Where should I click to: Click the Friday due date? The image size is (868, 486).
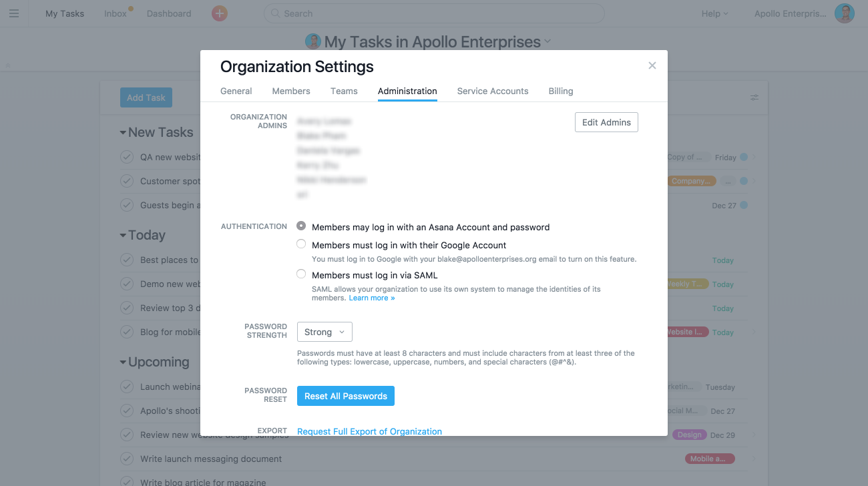(725, 158)
